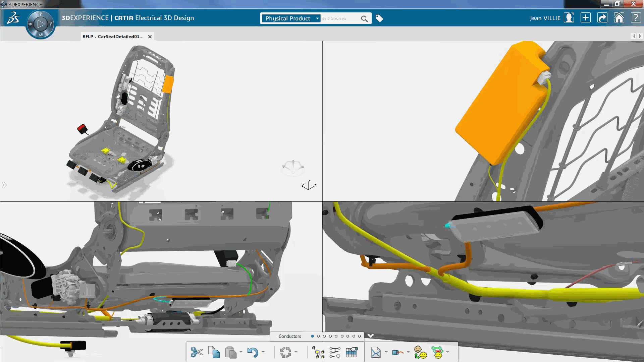Expand the Paste options arrow
The width and height of the screenshot is (644, 362).
click(x=241, y=352)
